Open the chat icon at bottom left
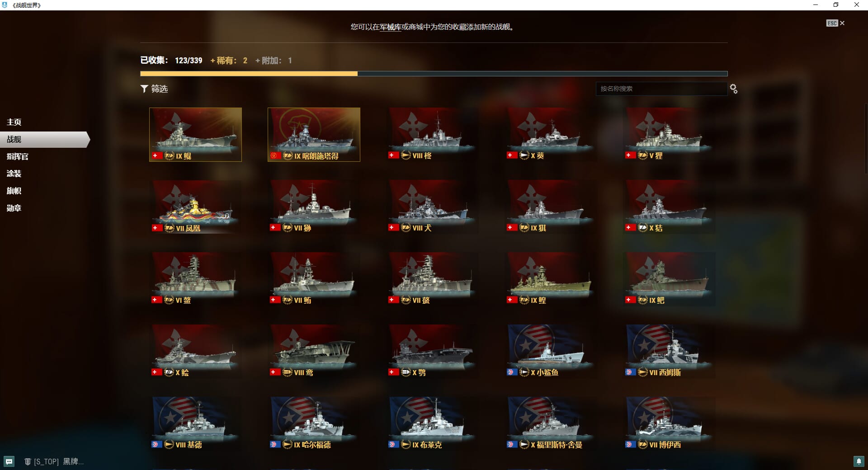 coord(9,461)
